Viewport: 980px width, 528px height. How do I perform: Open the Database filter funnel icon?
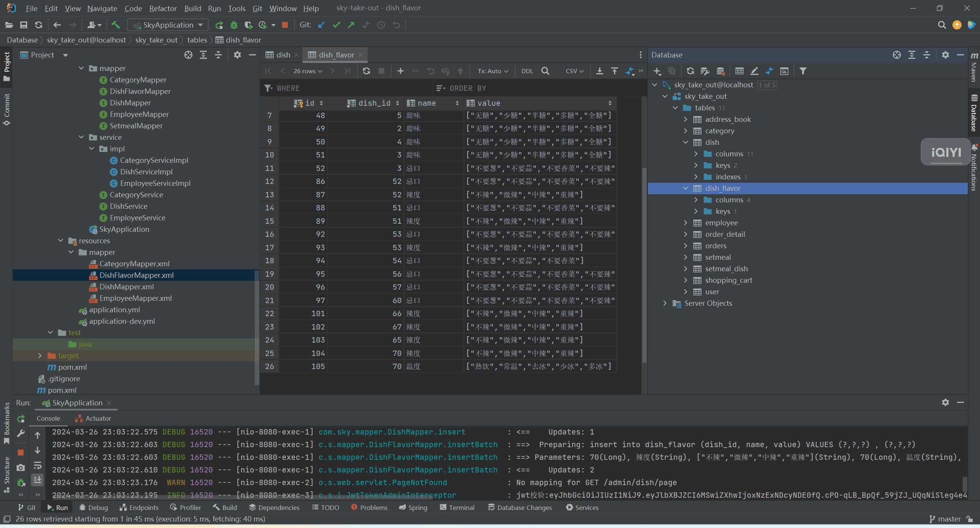(x=803, y=71)
